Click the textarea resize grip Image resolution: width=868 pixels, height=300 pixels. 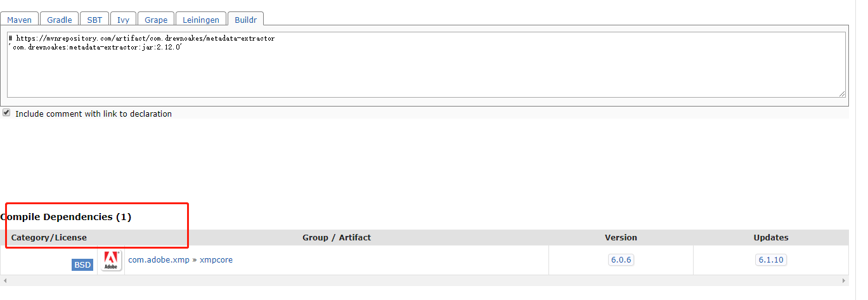841,93
